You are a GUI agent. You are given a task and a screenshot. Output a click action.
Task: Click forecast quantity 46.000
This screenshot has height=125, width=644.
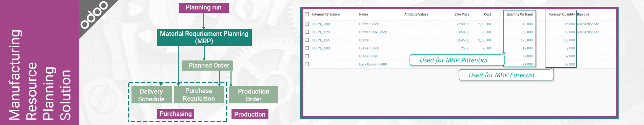tap(570, 24)
